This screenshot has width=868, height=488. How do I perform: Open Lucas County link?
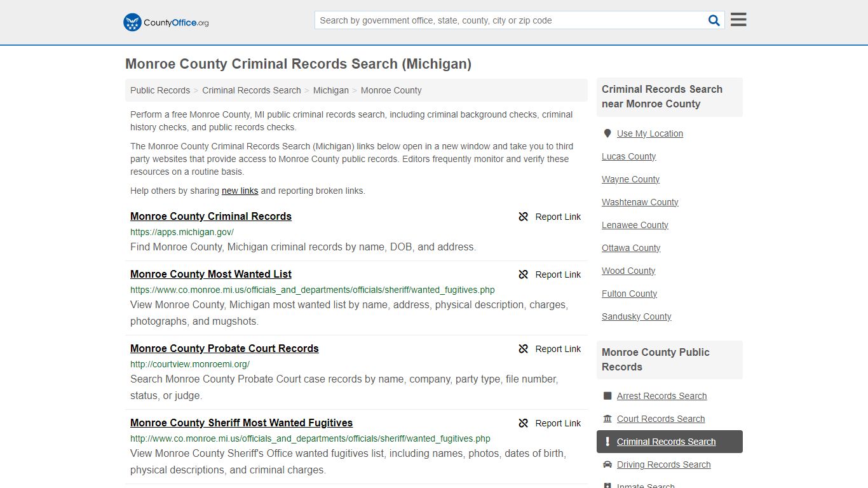click(629, 156)
